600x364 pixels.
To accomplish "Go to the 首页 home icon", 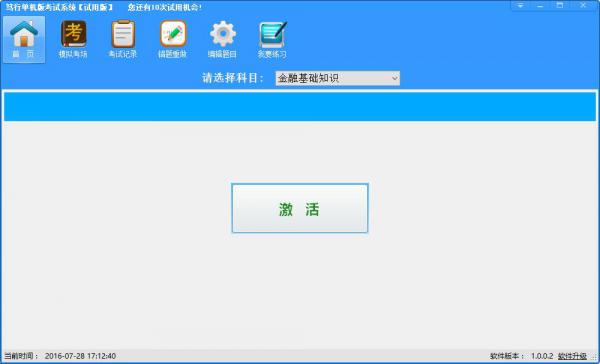I will coord(24,39).
